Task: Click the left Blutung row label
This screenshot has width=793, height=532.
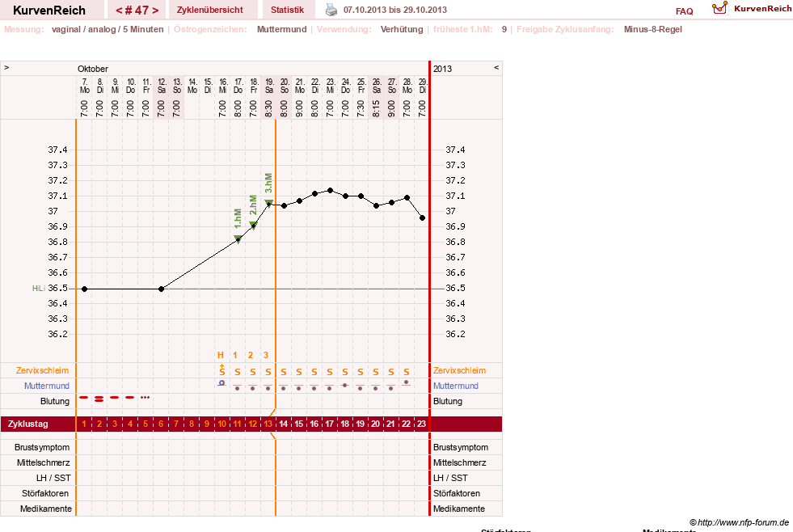Action: coord(55,401)
